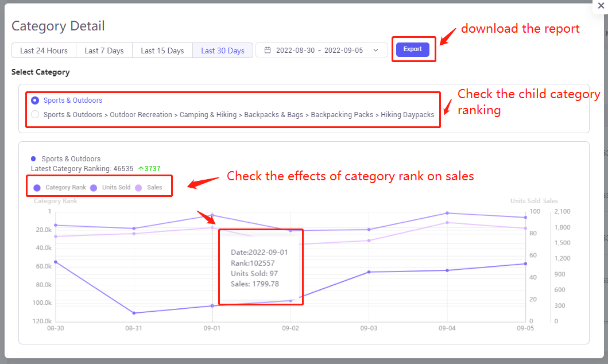Click the blue dot beside Sports & Outdoors chart title
Image resolution: width=608 pixels, height=364 pixels.
click(33, 158)
